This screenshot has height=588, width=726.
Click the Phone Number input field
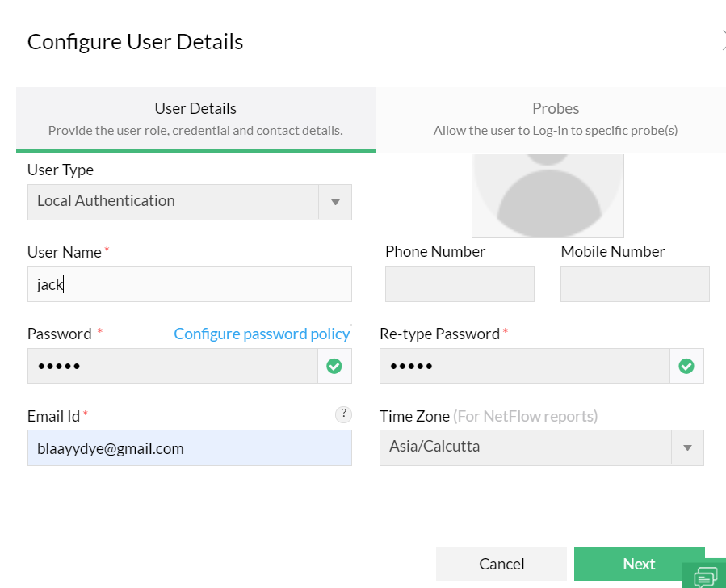pos(460,284)
